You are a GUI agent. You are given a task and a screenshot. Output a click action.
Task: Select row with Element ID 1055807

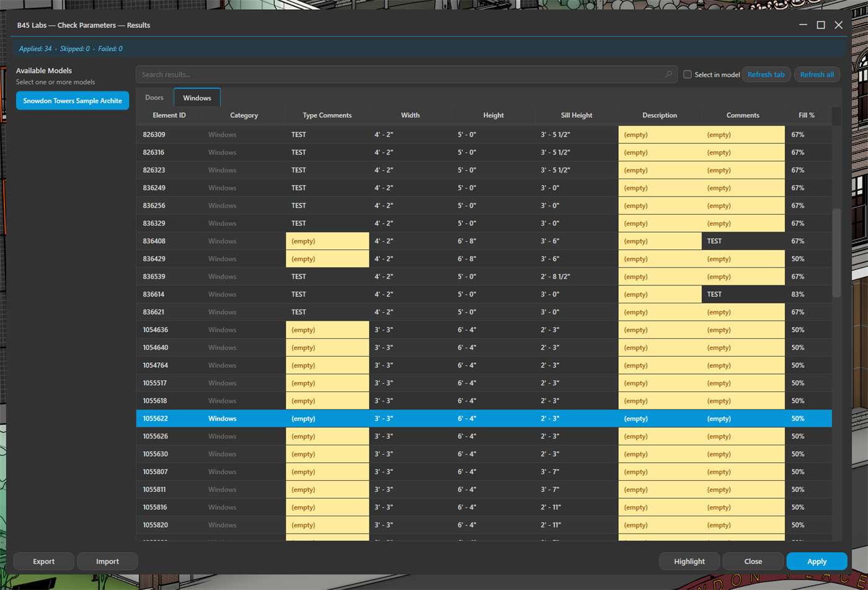click(484, 472)
